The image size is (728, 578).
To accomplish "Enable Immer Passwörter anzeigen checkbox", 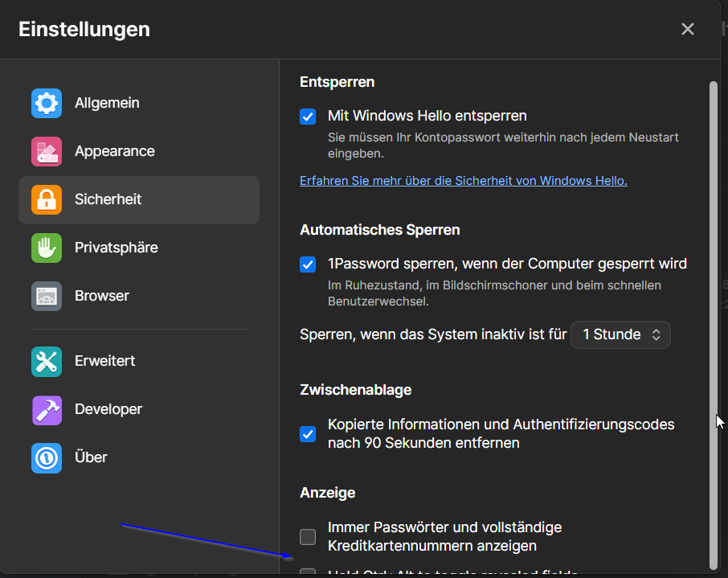I will tap(308, 536).
